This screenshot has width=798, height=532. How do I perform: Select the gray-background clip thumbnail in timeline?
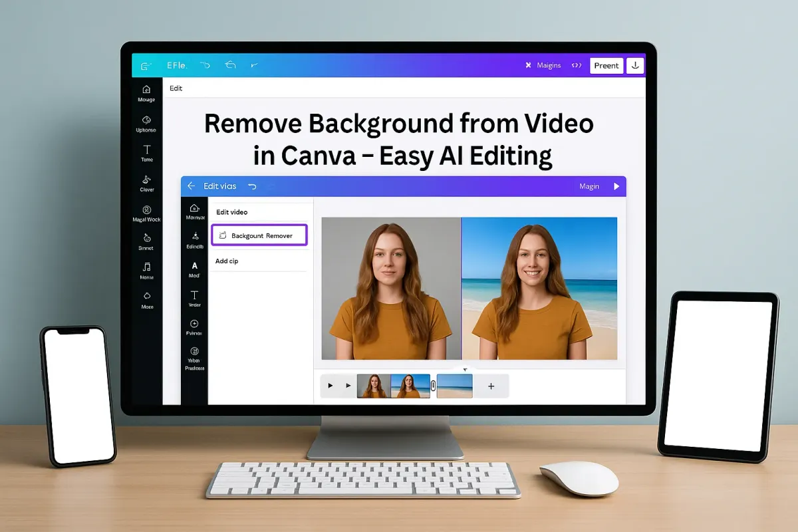[x=374, y=386]
